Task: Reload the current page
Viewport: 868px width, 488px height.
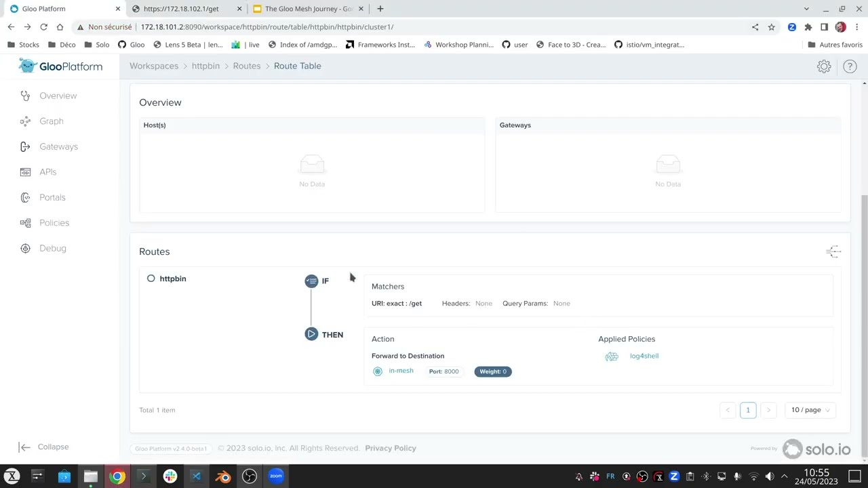Action: point(43,27)
